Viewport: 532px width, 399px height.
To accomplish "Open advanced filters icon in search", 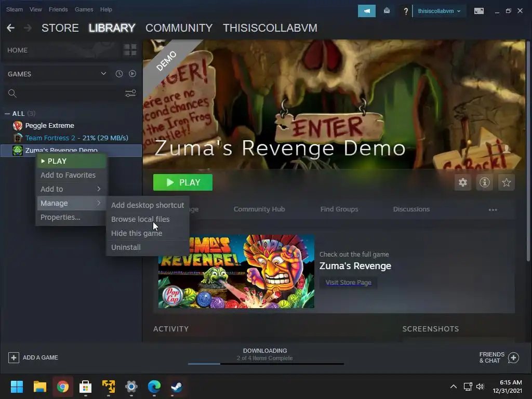I will click(130, 94).
